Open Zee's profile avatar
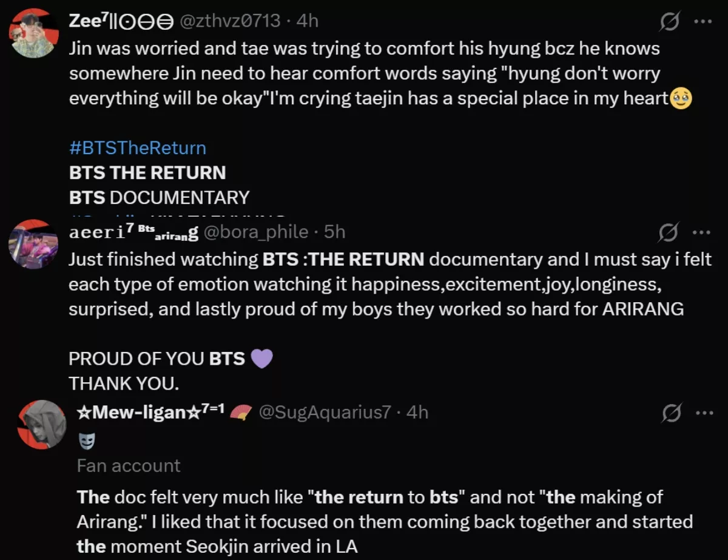Image resolution: width=728 pixels, height=560 pixels. (x=33, y=33)
